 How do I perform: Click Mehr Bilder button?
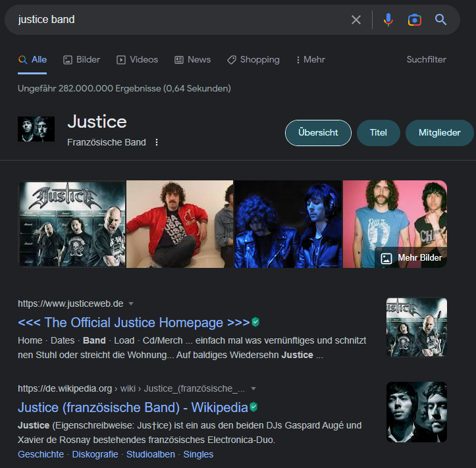[x=411, y=257]
